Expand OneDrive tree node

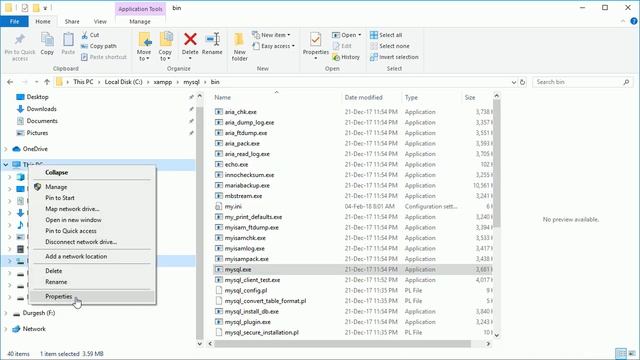(6, 149)
